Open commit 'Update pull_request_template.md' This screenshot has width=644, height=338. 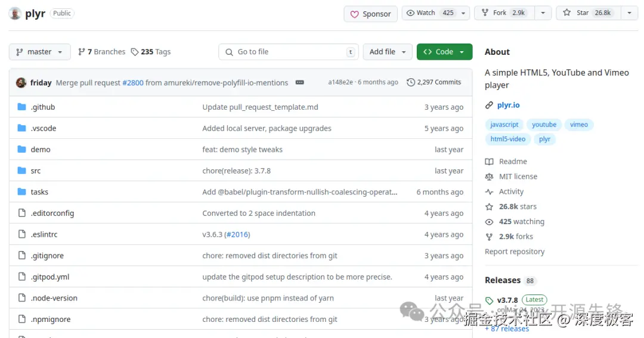pos(260,107)
